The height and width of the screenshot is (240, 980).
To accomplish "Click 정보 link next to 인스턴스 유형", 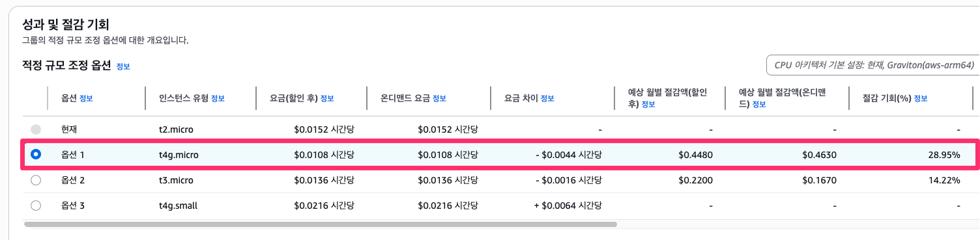I will [218, 98].
